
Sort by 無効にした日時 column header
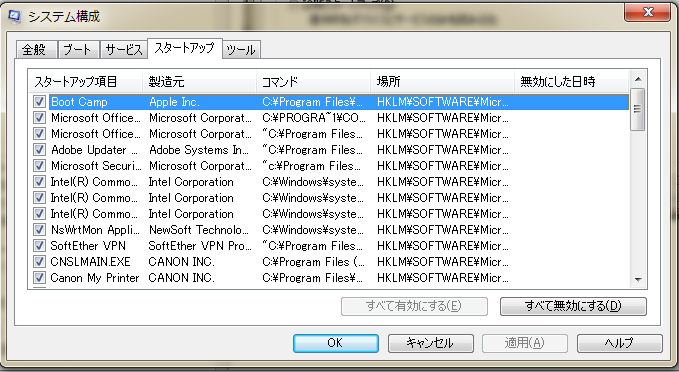pyautogui.click(x=571, y=81)
